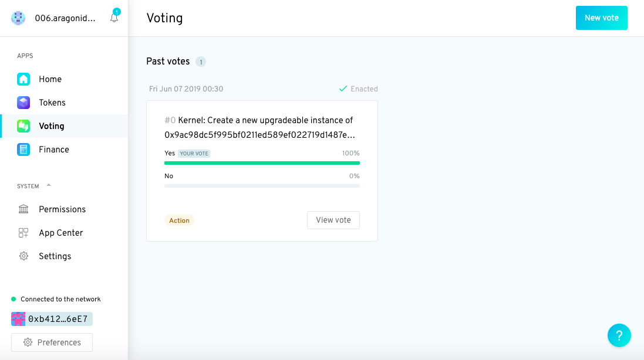Click the New vote button

601,18
